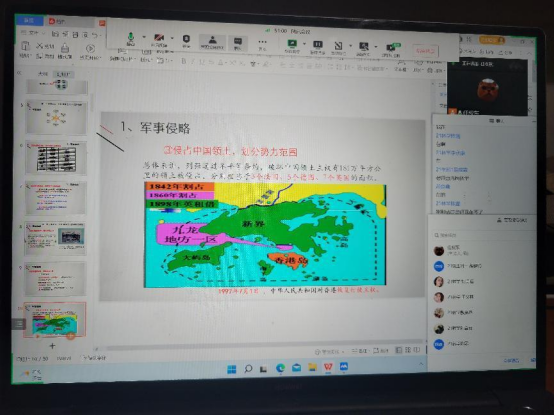Open Microsoft Edge from the taskbar
The height and width of the screenshot is (416, 554).
coord(280,368)
